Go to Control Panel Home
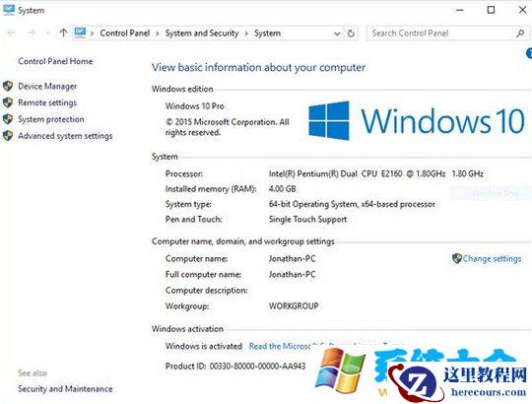532x404 pixels. (55, 61)
